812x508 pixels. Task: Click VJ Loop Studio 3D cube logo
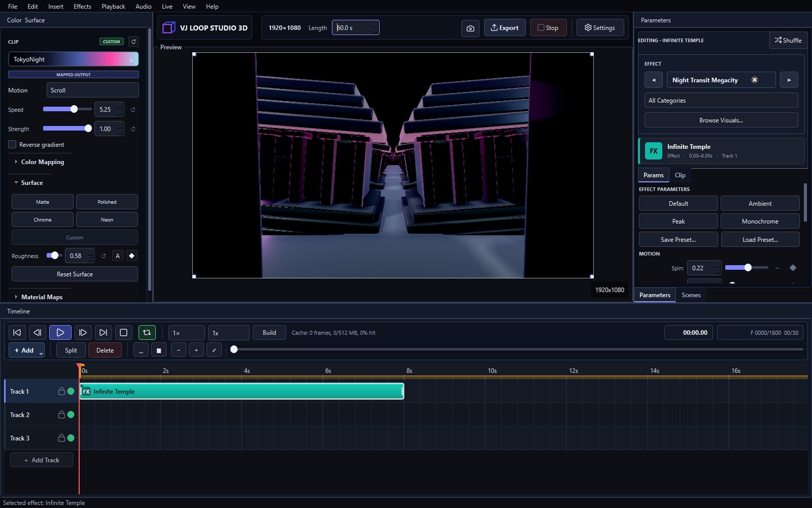click(x=169, y=27)
